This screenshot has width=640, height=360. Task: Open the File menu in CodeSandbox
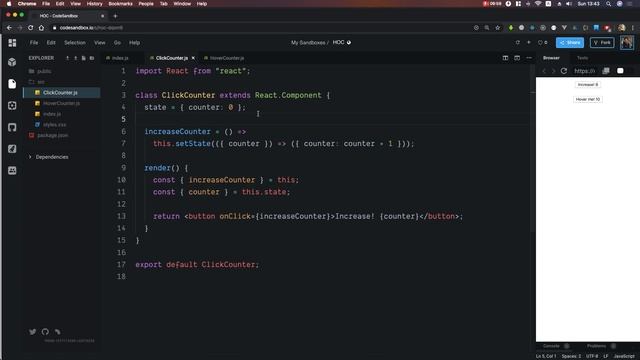tap(34, 42)
